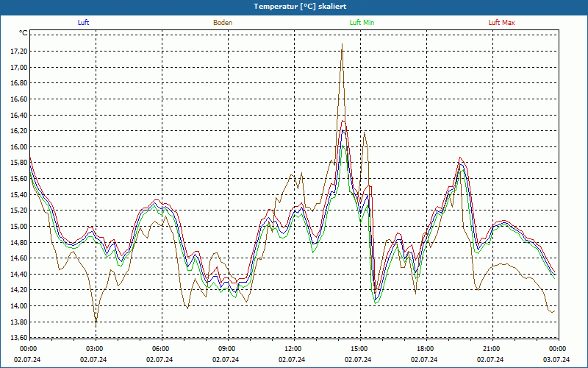Screen dimensions: 588x368
Task: Click the 09:00 time axis label
Action: click(226, 349)
